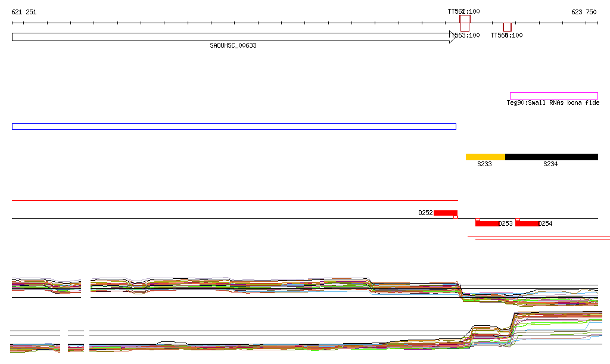This screenshot has height=364, width=610.
Task: Click the long blue outlined rectangle
Action: [234, 126]
